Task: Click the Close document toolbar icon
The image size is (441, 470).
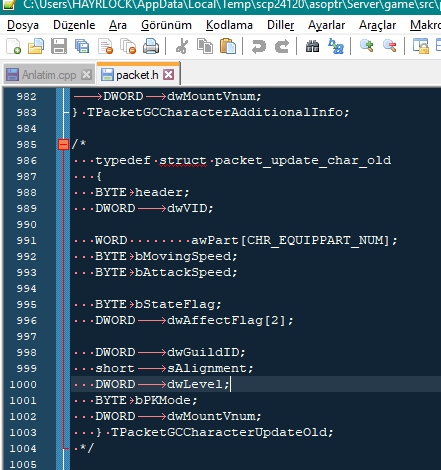Action: (105, 46)
